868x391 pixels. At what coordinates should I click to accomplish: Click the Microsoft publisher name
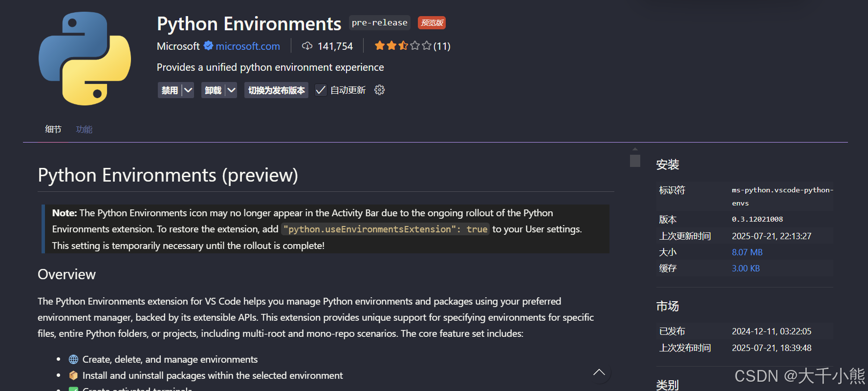(178, 46)
